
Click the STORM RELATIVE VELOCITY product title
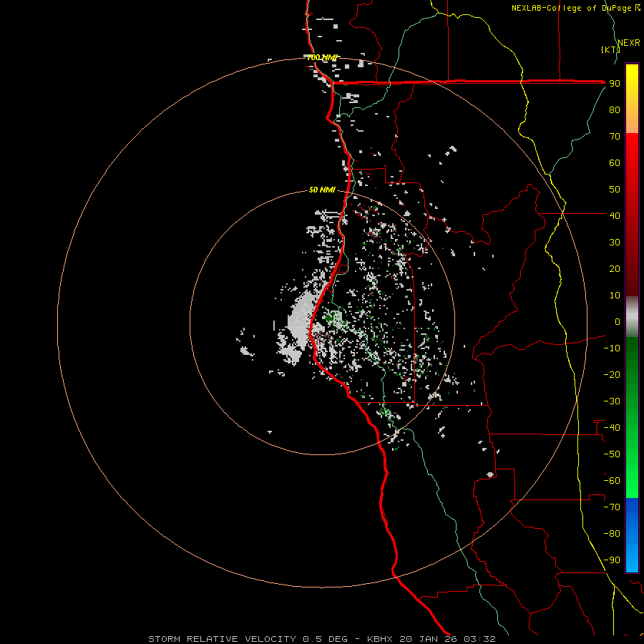point(222,639)
